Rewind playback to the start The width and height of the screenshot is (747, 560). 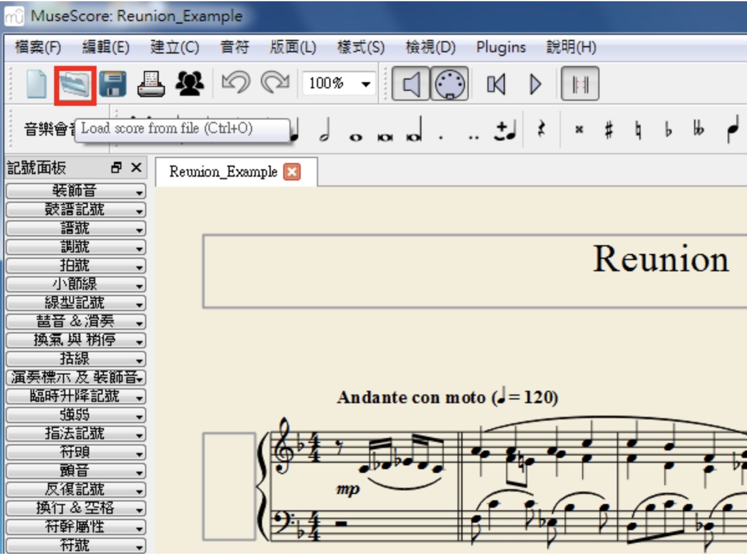point(496,84)
